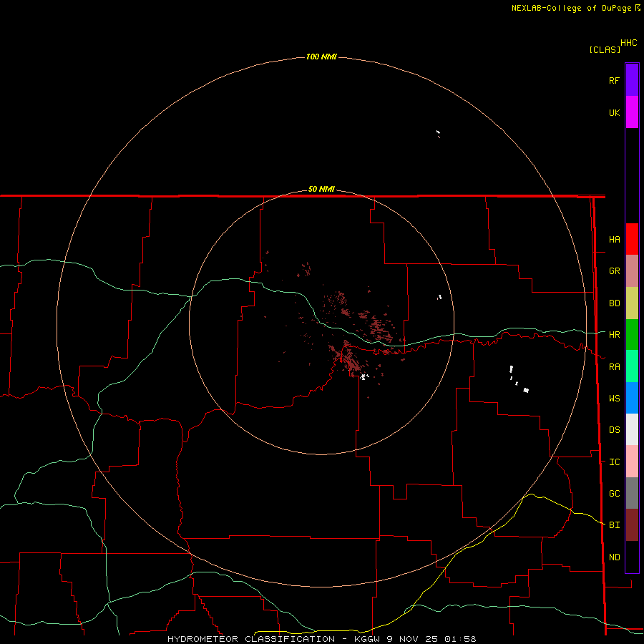Viewport: 644px width, 644px height.
Task: Click the RF purple legend swatch
Action: coord(632,79)
